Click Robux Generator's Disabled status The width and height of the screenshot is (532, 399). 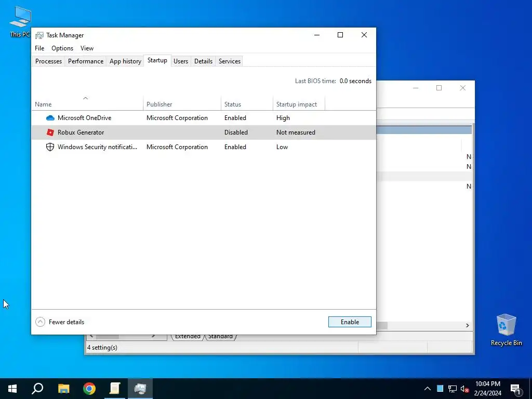click(236, 132)
